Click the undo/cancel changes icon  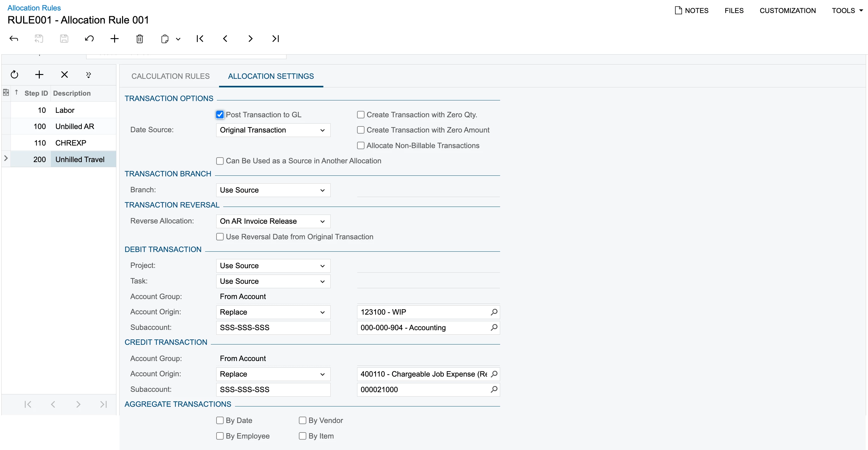click(x=89, y=39)
